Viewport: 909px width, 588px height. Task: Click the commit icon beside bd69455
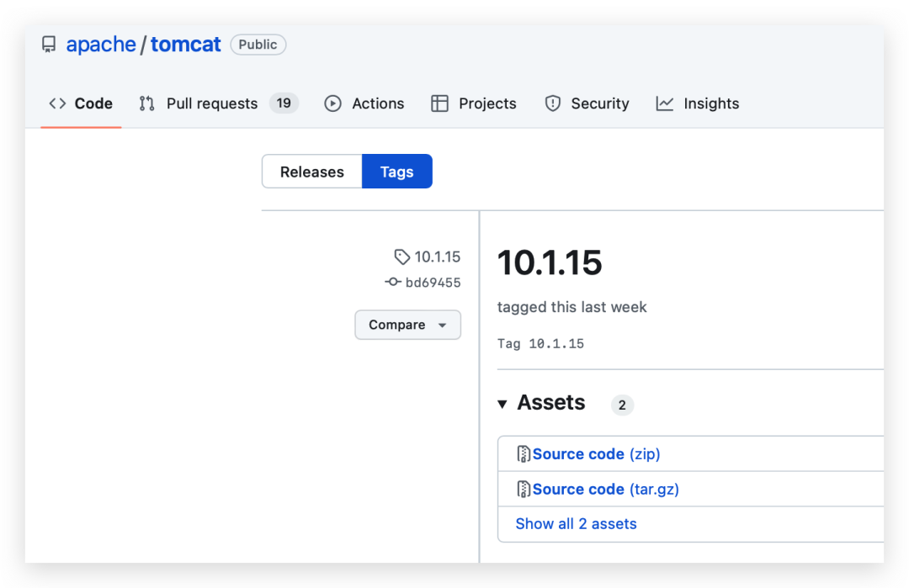tap(392, 282)
